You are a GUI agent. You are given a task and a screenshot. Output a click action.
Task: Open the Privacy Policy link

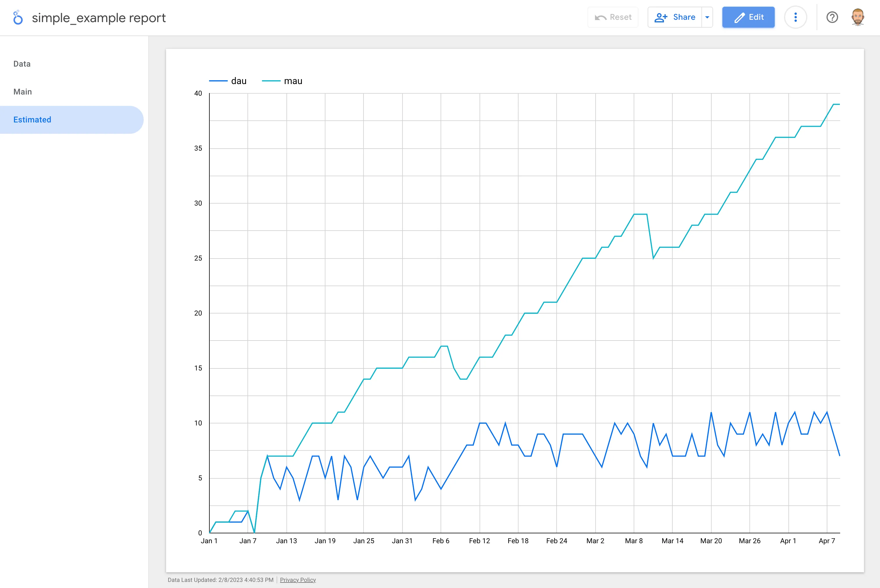pyautogui.click(x=298, y=579)
